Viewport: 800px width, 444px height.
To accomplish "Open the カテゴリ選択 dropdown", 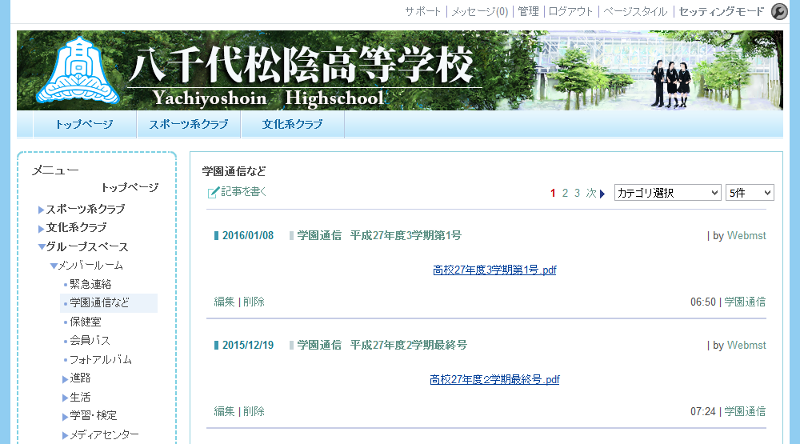I will tap(667, 192).
